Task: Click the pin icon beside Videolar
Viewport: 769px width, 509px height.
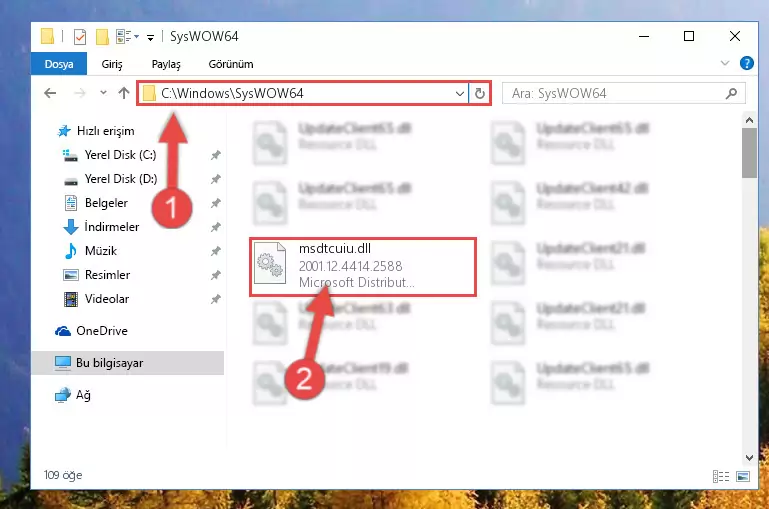Action: [x=215, y=300]
